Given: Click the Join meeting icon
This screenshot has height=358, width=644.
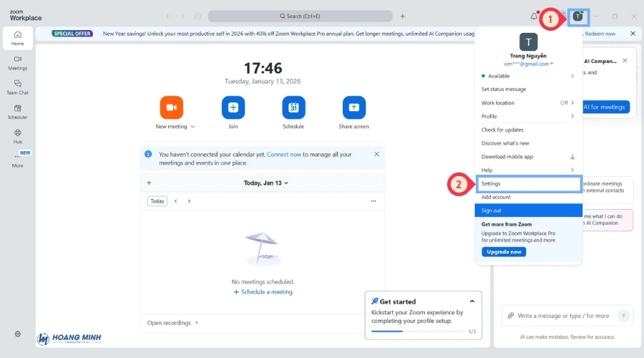Looking at the screenshot, I should [x=233, y=107].
